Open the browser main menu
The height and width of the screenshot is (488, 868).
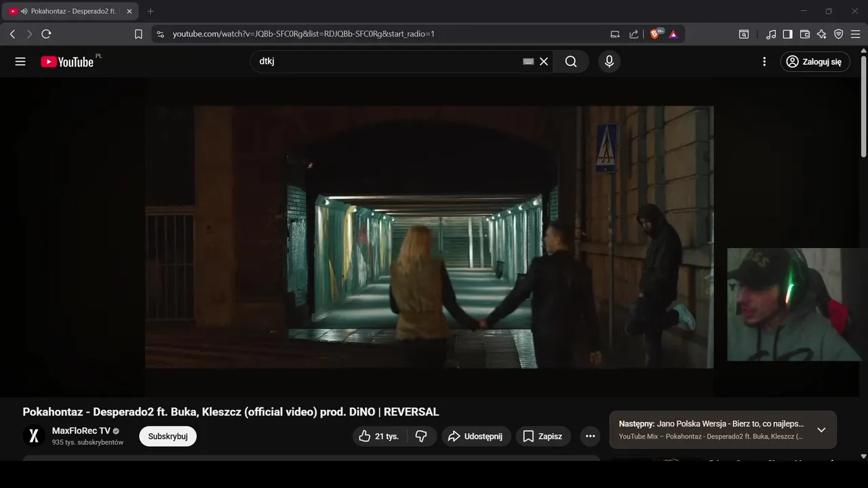point(856,34)
